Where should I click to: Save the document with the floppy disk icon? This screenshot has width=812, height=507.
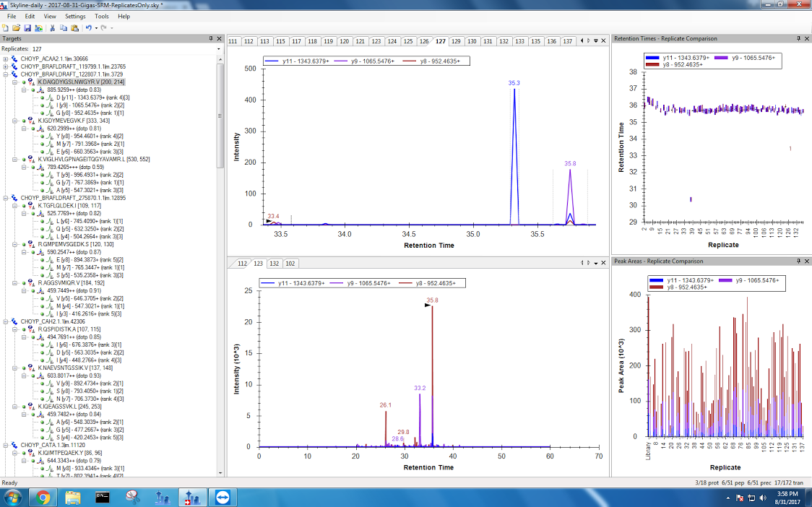point(27,27)
